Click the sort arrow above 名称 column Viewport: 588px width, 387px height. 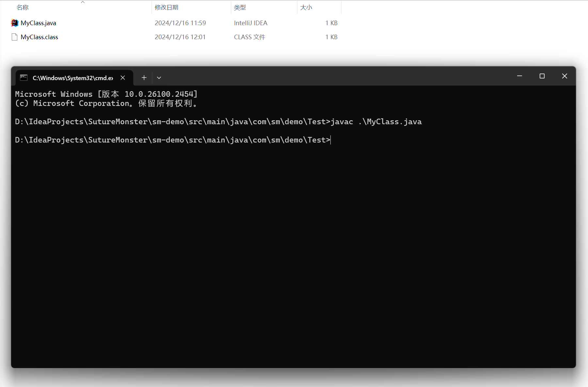83,2
